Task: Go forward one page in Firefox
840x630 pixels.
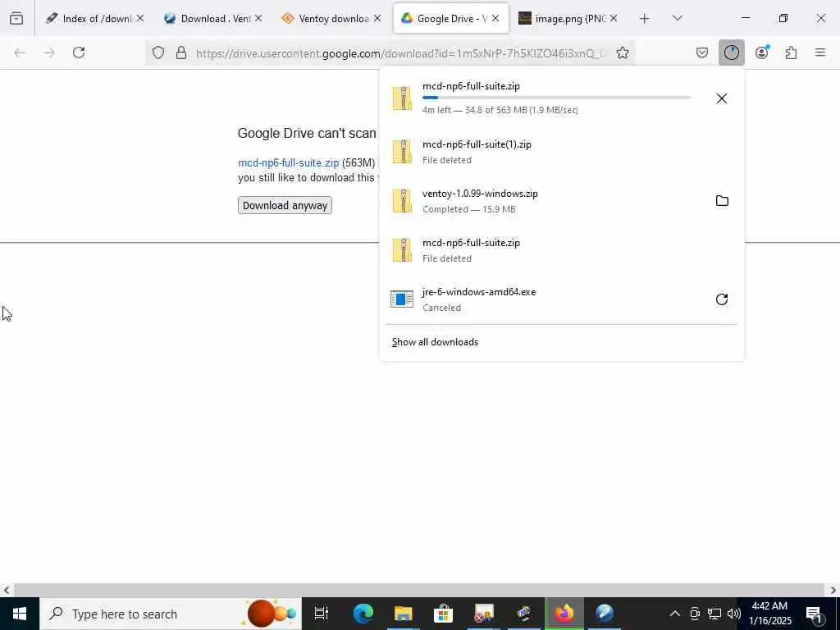Action: coord(49,52)
